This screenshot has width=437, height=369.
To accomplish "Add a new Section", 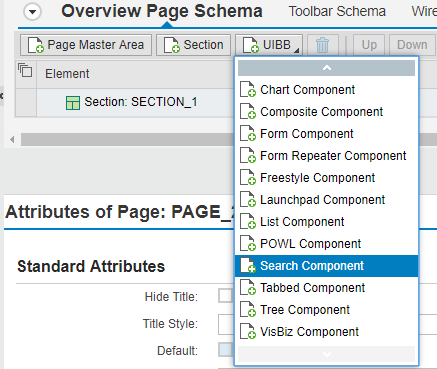I will [x=193, y=45].
